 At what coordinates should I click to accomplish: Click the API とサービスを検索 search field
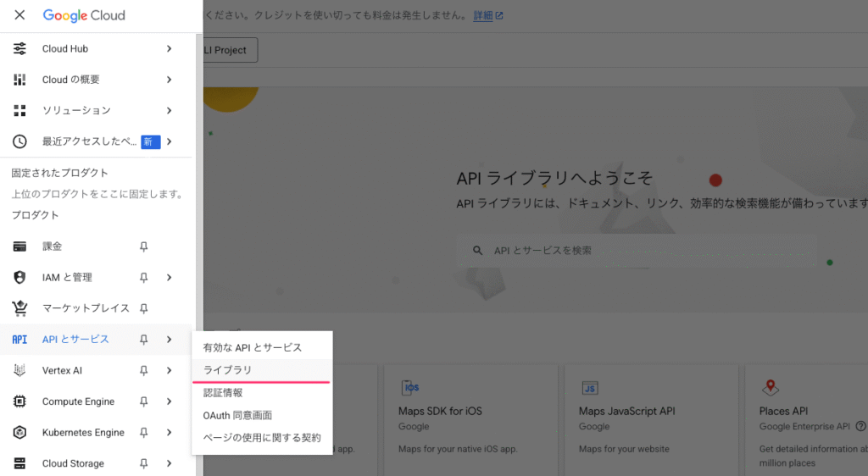pyautogui.click(x=637, y=251)
